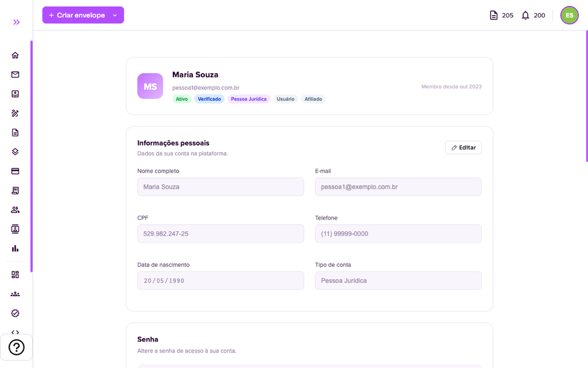Click the pessoa1@exemplo.com.br text under name
The height and width of the screenshot is (368, 588).
(206, 87)
